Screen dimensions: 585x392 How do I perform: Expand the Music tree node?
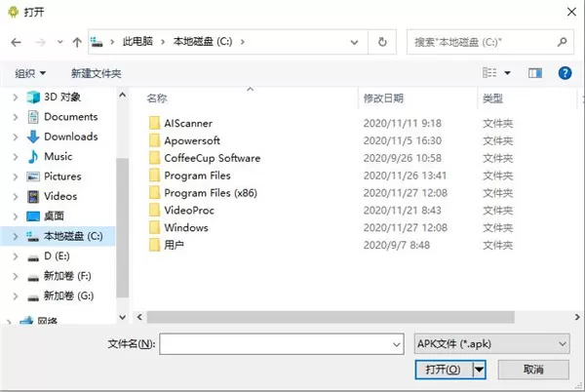pyautogui.click(x=16, y=157)
